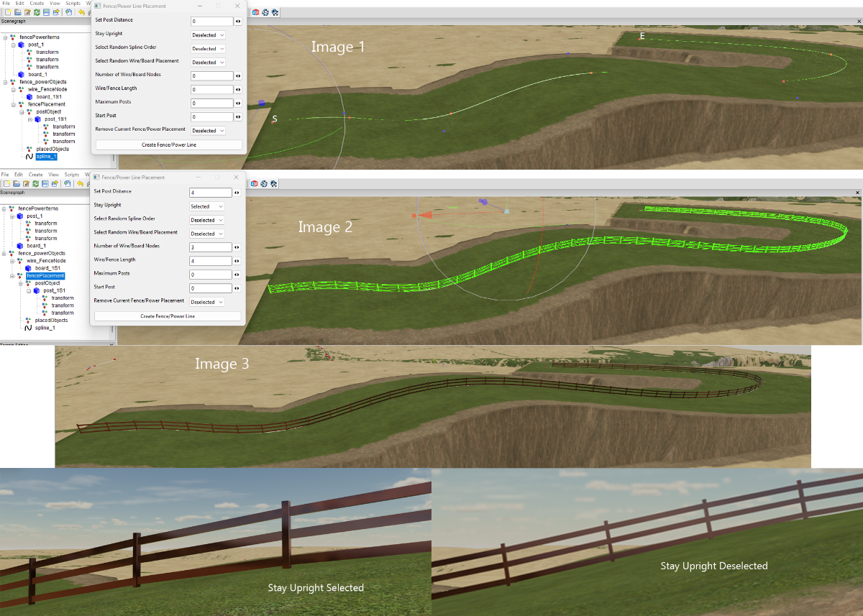This screenshot has height=616, width=863.
Task: Open the Scripts menu in Image 2 editor
Action: pyautogui.click(x=72, y=175)
